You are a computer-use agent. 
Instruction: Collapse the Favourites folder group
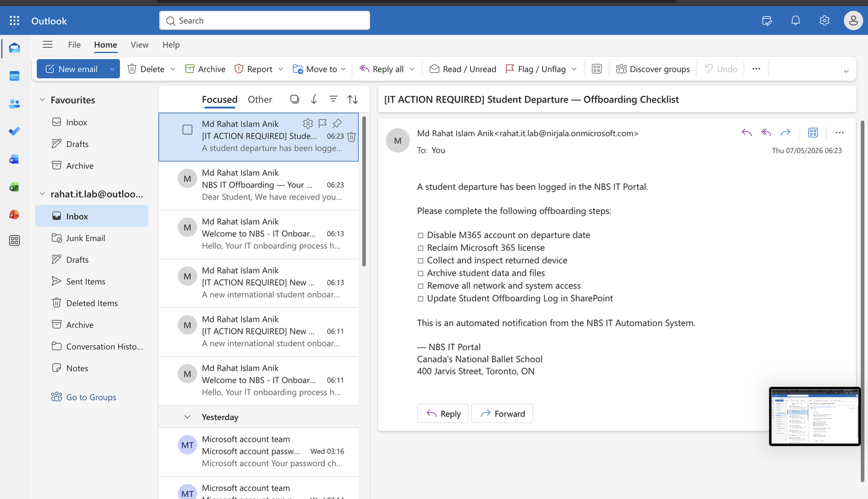pyautogui.click(x=42, y=100)
